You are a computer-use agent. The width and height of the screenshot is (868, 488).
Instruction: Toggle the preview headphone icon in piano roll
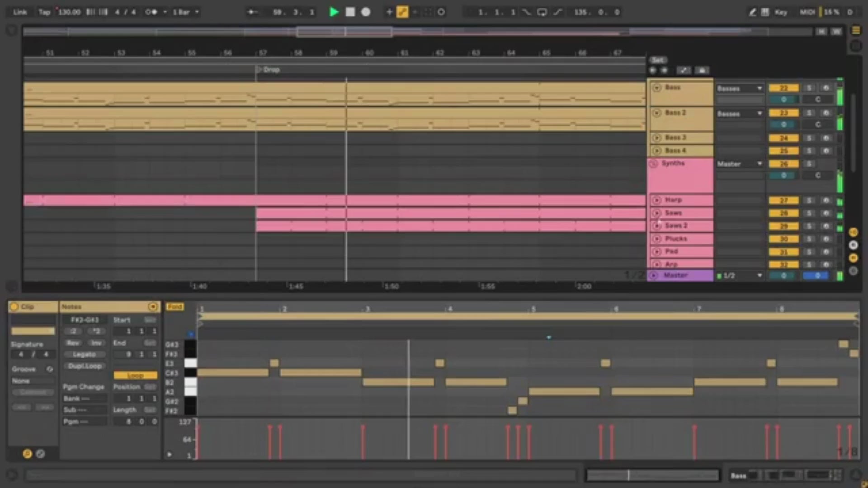(x=191, y=334)
